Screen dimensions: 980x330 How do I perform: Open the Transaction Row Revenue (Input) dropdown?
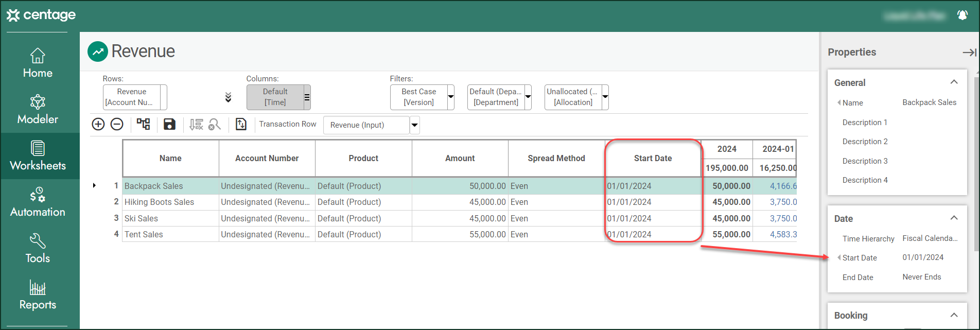(414, 125)
